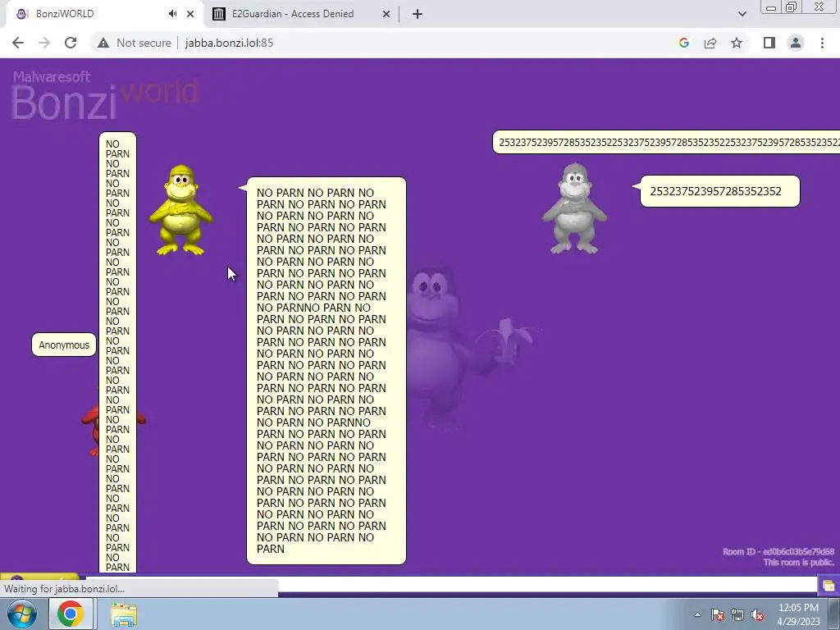
Task: Click the address bar URL jabba.bonzi.lol:85
Action: (x=230, y=43)
